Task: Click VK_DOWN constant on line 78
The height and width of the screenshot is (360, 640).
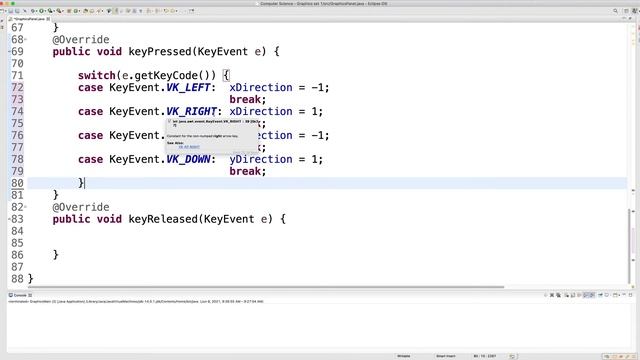Action: [188, 159]
